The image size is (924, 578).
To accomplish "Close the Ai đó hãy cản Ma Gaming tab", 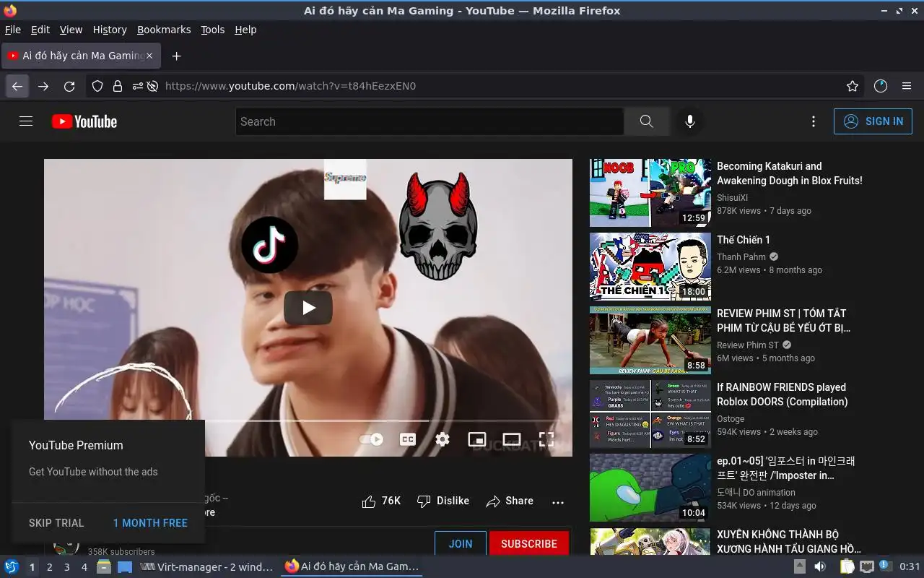I will pyautogui.click(x=149, y=56).
